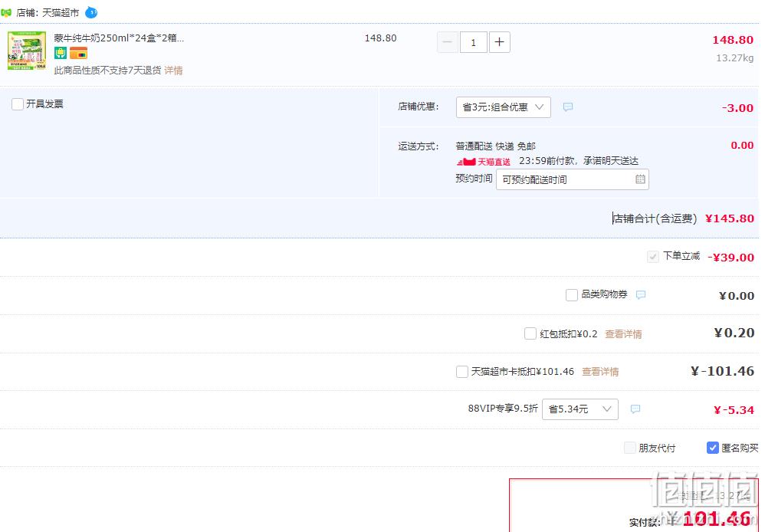765x532 pixels.
Task: Click the note icon beside 省5.34元 dropdown
Action: (x=635, y=409)
